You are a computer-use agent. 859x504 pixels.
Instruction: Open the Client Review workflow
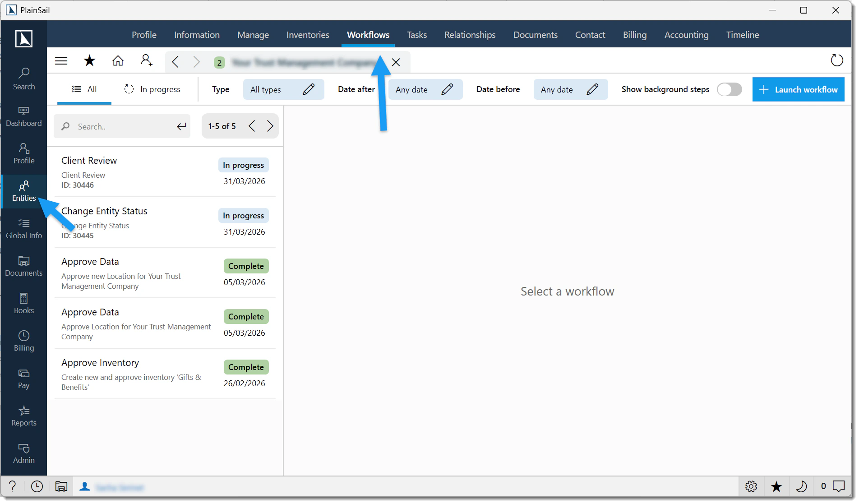click(165, 172)
